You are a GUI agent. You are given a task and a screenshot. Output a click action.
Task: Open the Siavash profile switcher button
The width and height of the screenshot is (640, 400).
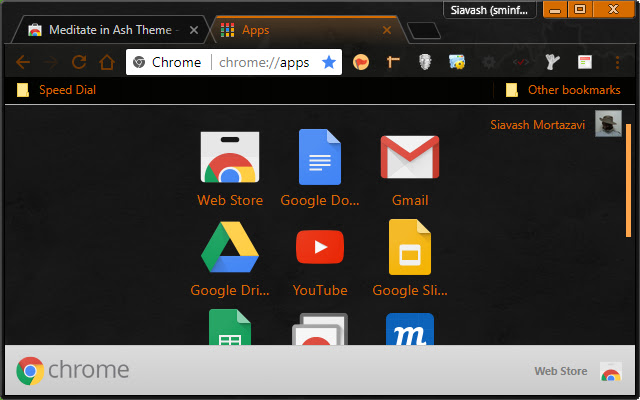pyautogui.click(x=489, y=10)
